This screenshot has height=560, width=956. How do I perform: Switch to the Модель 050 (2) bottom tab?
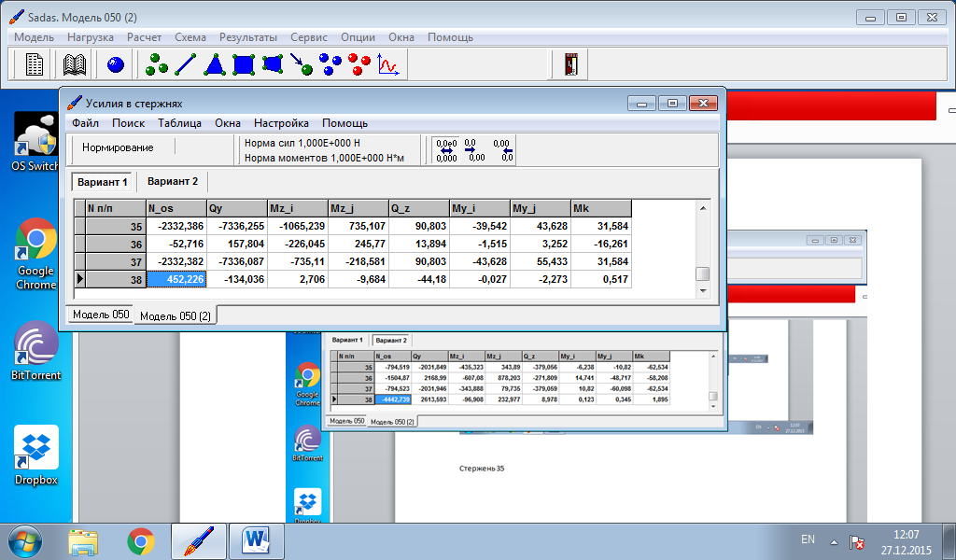176,315
